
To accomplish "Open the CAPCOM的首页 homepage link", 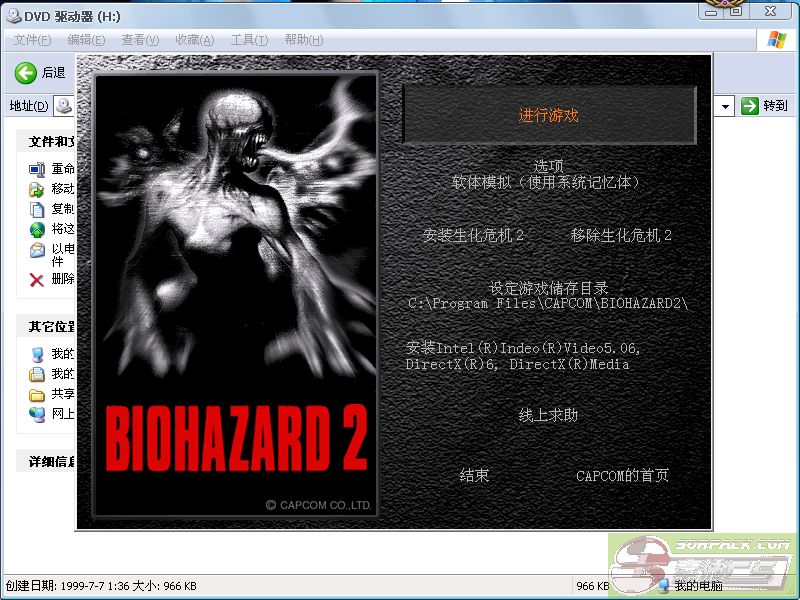I will (622, 476).
